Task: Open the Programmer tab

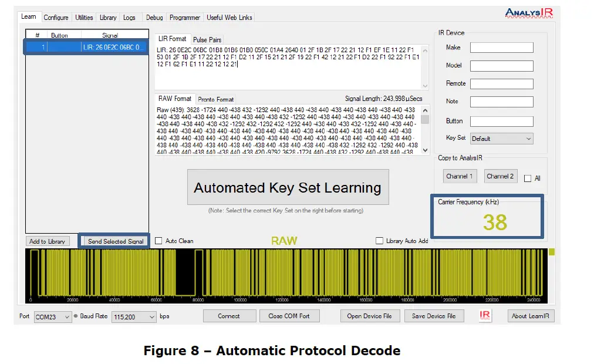Action: [184, 17]
